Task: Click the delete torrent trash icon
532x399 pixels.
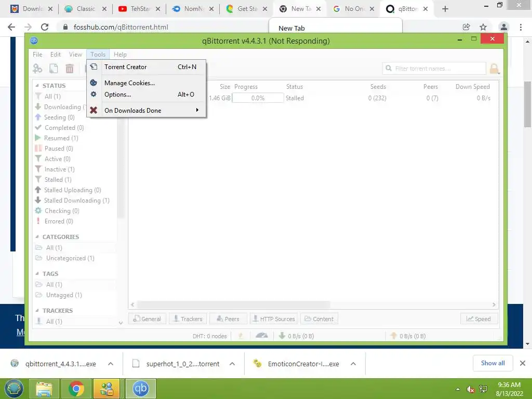Action: point(70,69)
